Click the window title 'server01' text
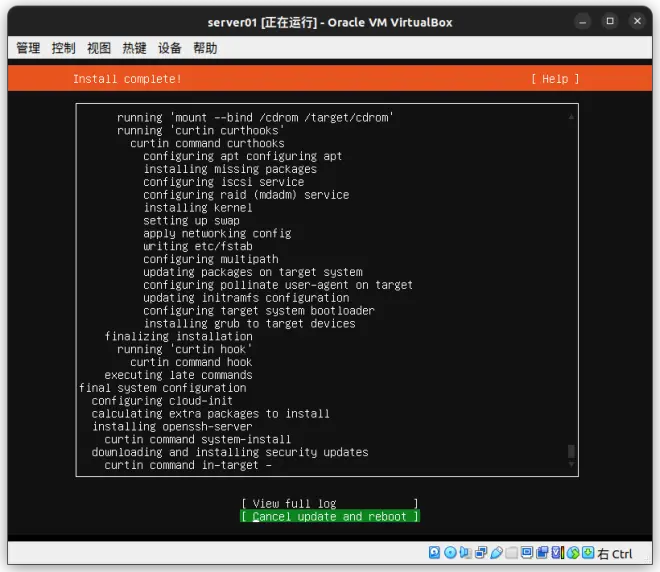This screenshot has height=572, width=660. click(232, 22)
